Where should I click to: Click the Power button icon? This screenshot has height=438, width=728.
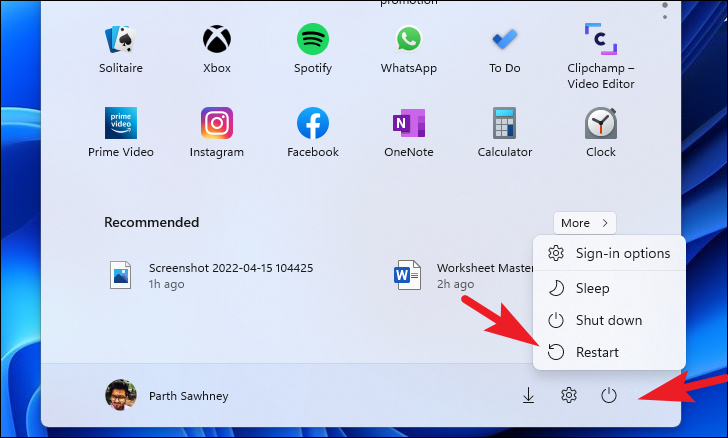pos(609,395)
